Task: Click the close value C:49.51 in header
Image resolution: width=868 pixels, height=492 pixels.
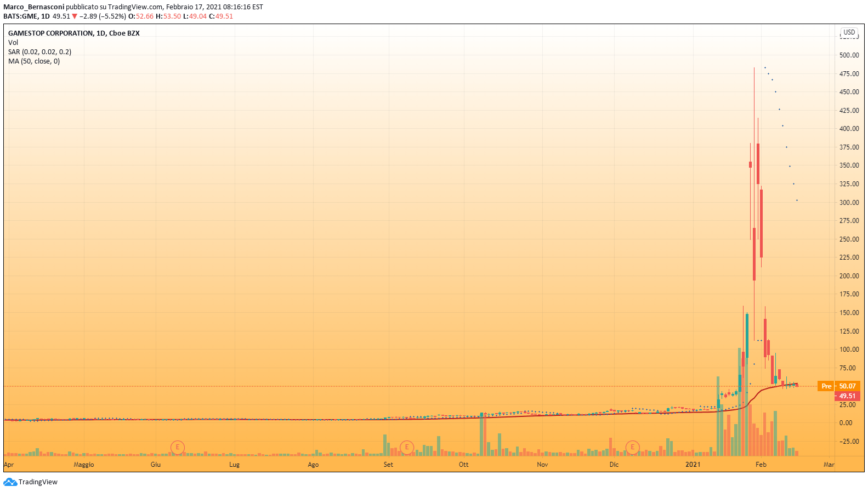Action: [x=221, y=16]
